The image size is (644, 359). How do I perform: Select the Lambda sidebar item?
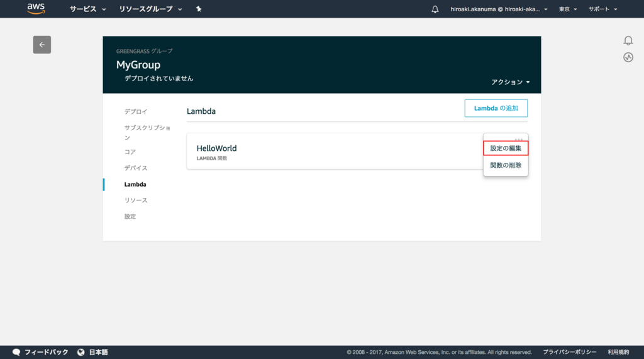pos(135,184)
